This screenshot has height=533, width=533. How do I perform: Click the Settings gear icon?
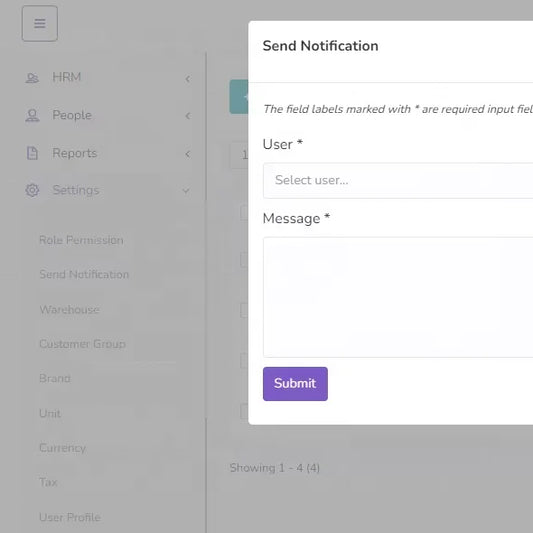click(x=32, y=190)
